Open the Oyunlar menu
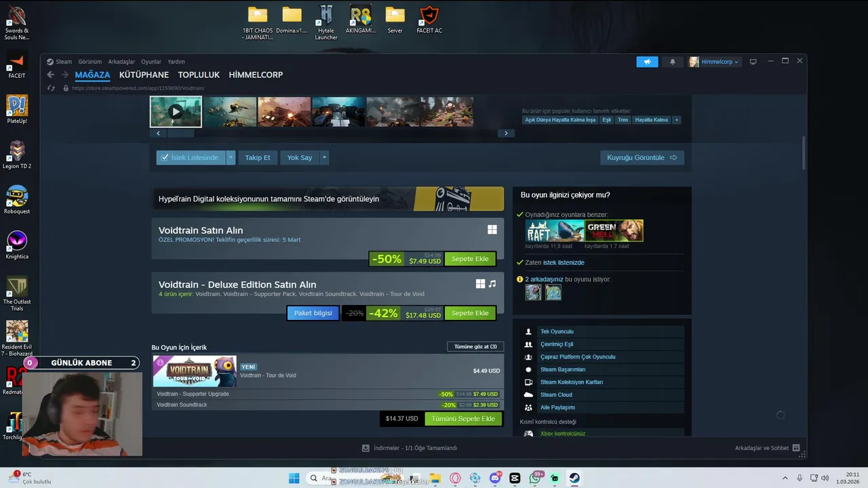Viewport: 868px width, 488px height. click(151, 62)
